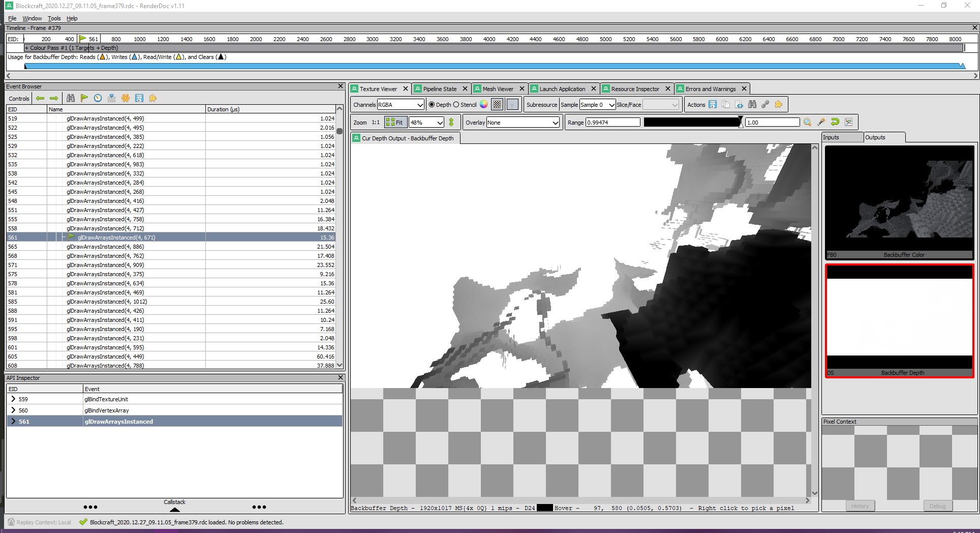Select the Inputs tab in thumbnails panel

coord(842,137)
